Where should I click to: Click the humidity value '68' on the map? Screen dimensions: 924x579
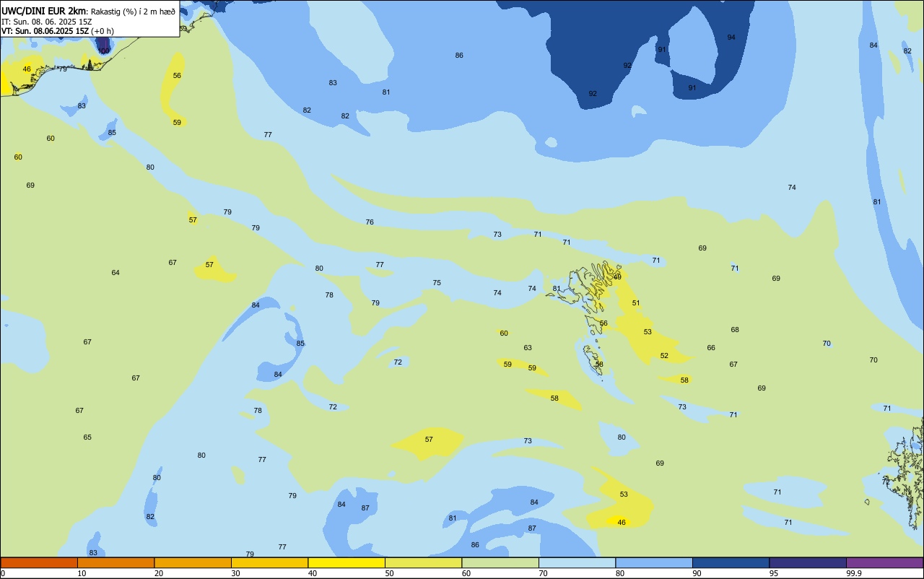point(735,330)
